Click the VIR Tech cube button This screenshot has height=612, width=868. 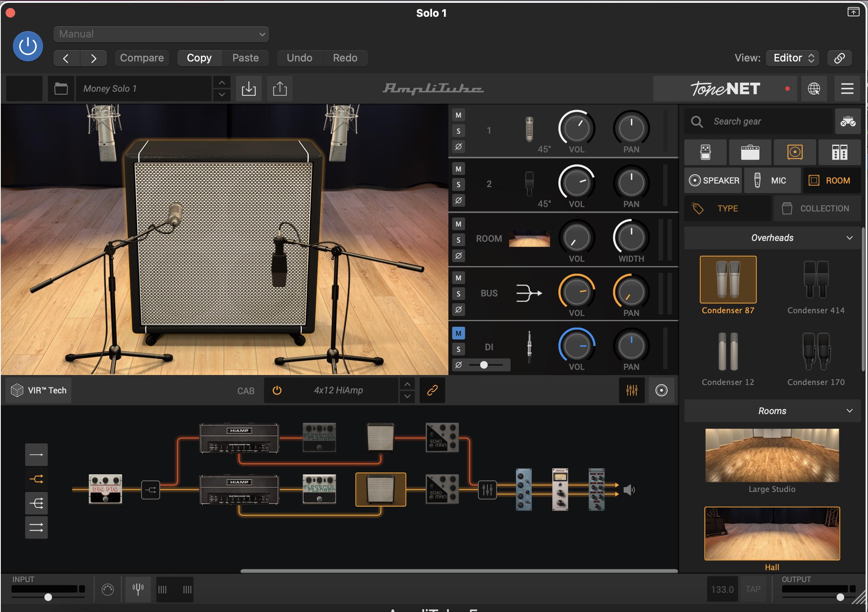pyautogui.click(x=38, y=390)
